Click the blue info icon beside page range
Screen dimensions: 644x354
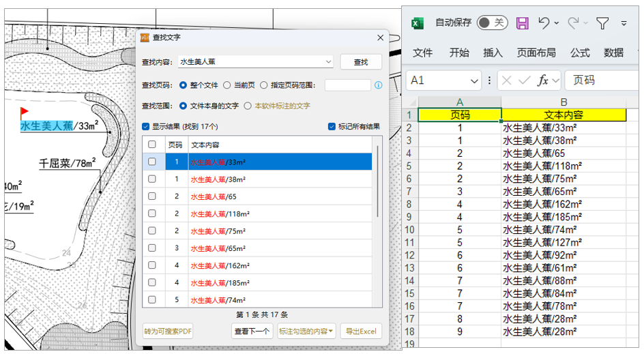(x=379, y=85)
